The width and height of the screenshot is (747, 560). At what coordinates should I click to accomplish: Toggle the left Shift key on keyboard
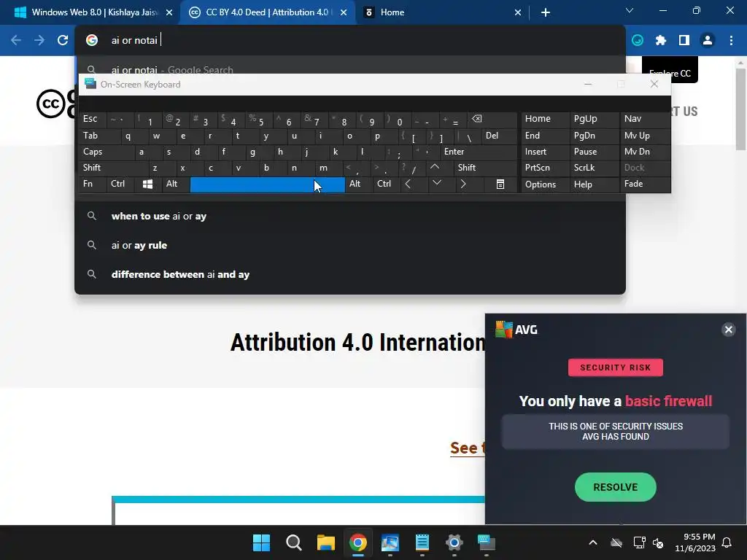click(113, 168)
